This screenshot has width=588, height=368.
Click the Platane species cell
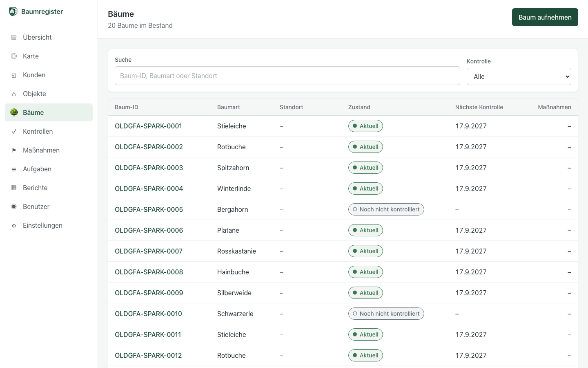tap(228, 230)
